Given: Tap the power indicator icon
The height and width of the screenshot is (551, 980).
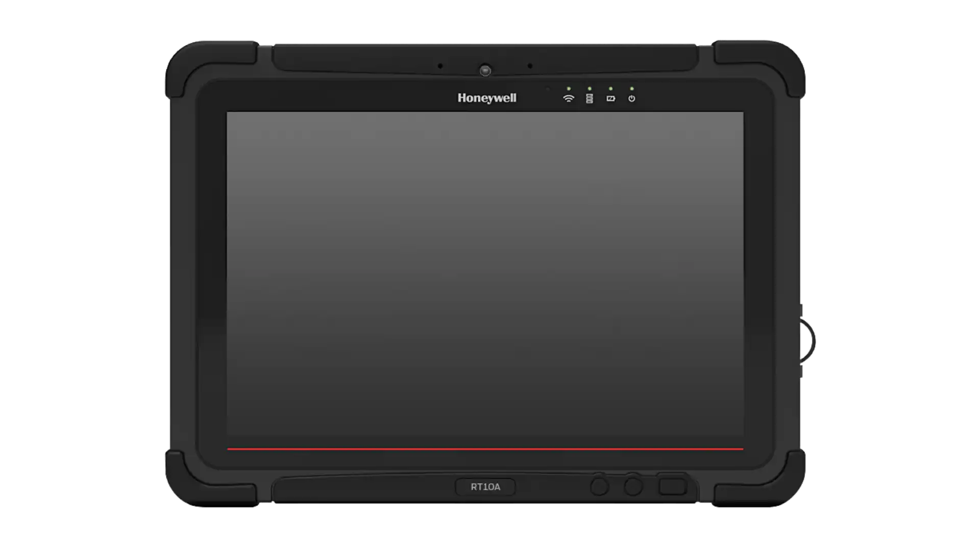Looking at the screenshot, I should 632,98.
